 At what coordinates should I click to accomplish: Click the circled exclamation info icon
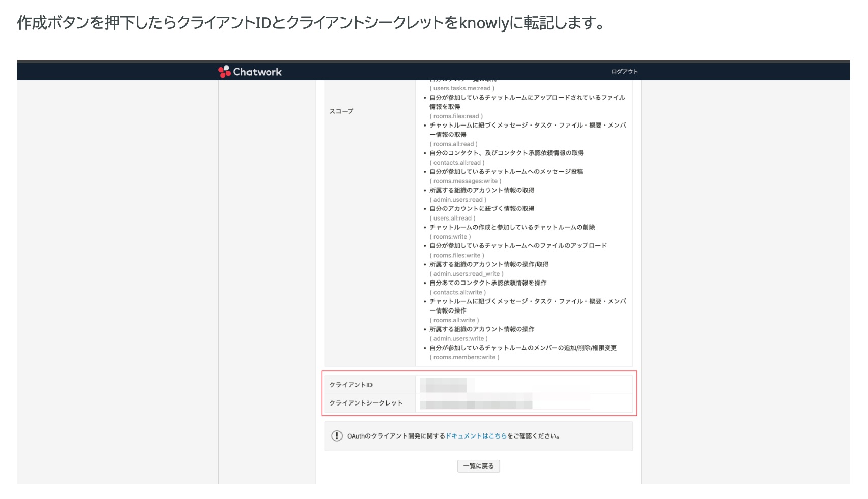click(337, 435)
